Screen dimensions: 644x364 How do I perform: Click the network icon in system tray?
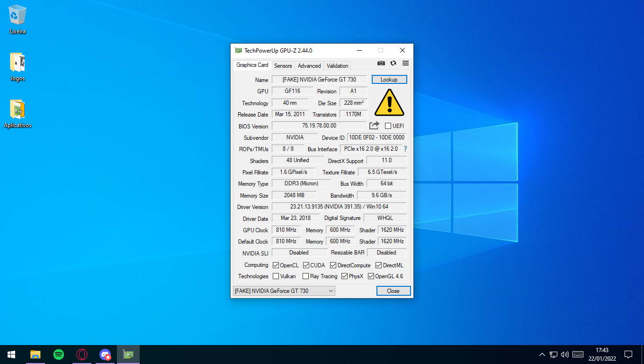coord(554,355)
